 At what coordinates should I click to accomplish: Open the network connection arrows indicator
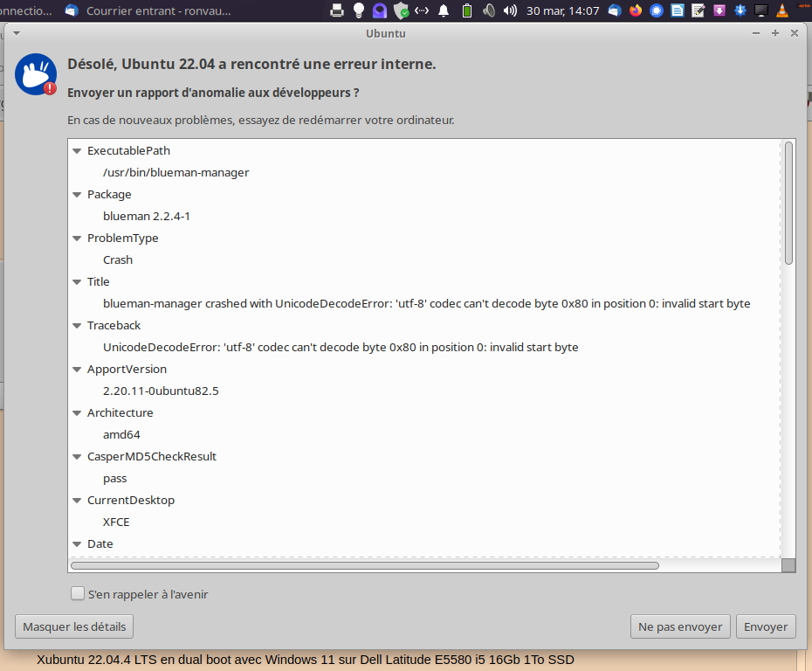point(422,10)
